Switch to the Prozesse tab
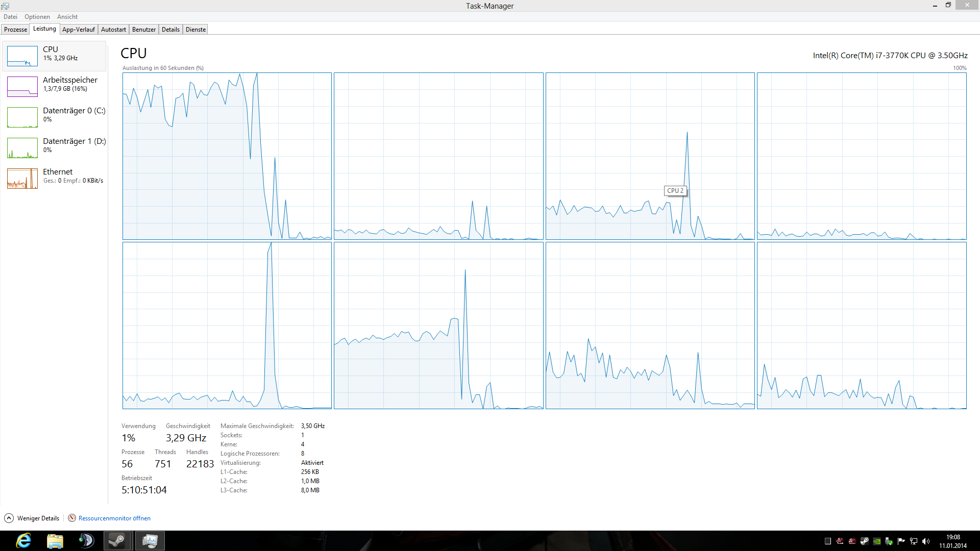980x551 pixels. click(15, 30)
